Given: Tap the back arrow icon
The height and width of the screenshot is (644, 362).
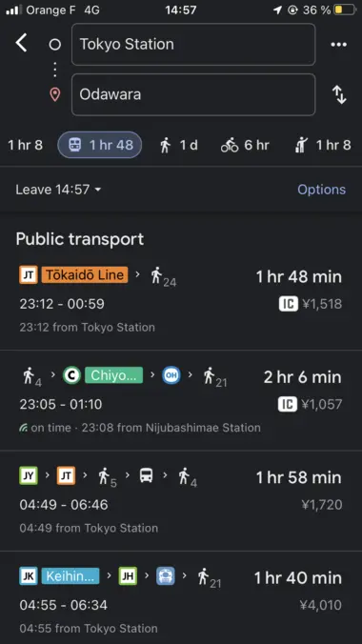Looking at the screenshot, I should coord(21,43).
